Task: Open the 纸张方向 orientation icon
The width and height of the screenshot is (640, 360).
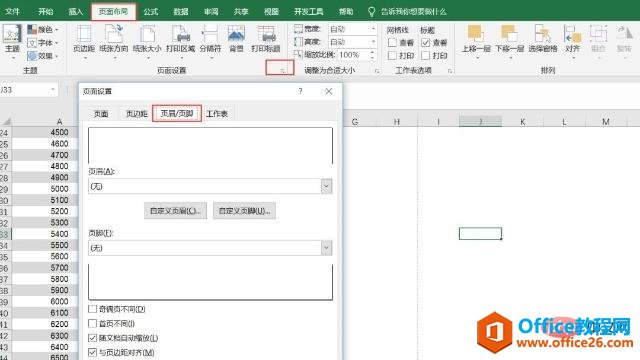Action: [x=113, y=40]
